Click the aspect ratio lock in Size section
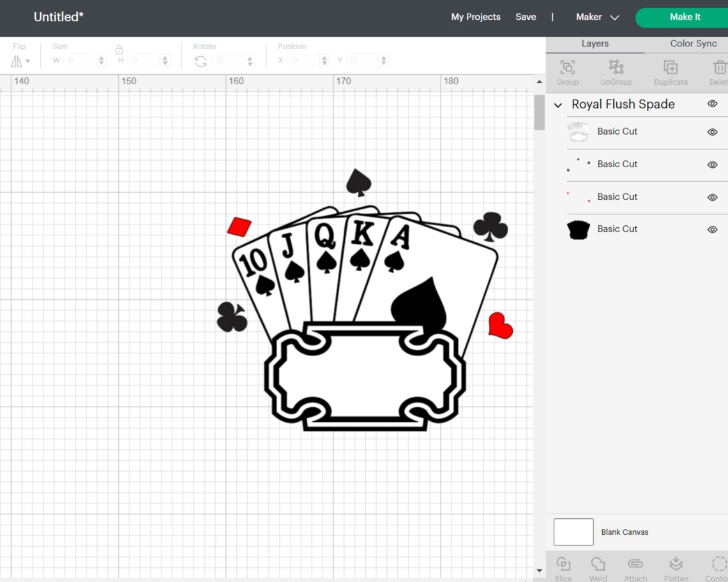The image size is (728, 582). (119, 49)
